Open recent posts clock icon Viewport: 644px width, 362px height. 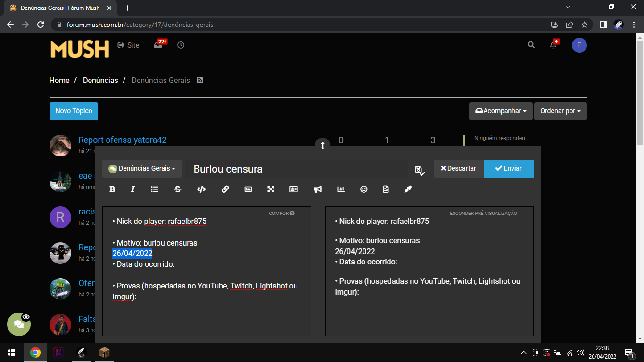pyautogui.click(x=181, y=45)
